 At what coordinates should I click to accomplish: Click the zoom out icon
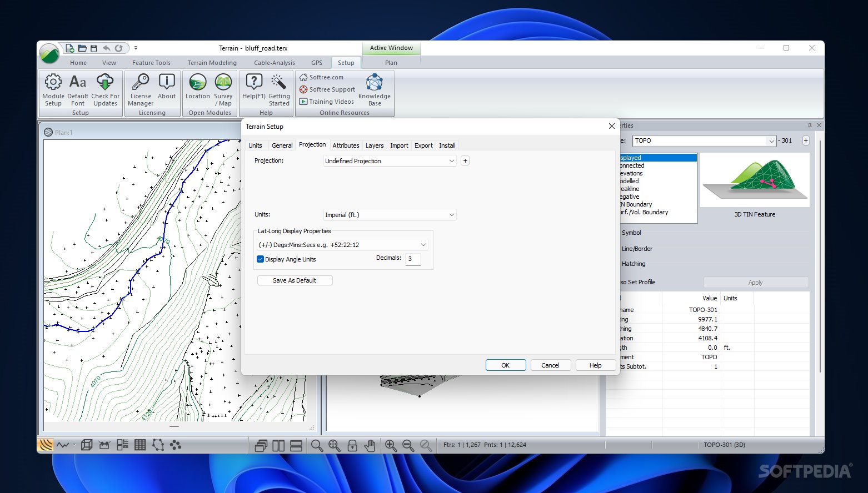408,445
